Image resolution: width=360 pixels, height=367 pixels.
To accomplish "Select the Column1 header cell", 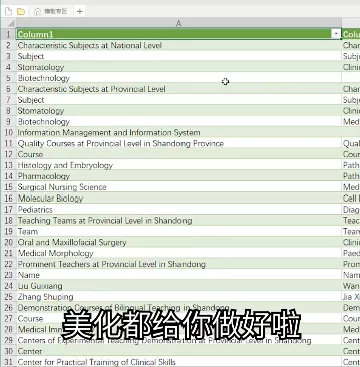I will 179,34.
